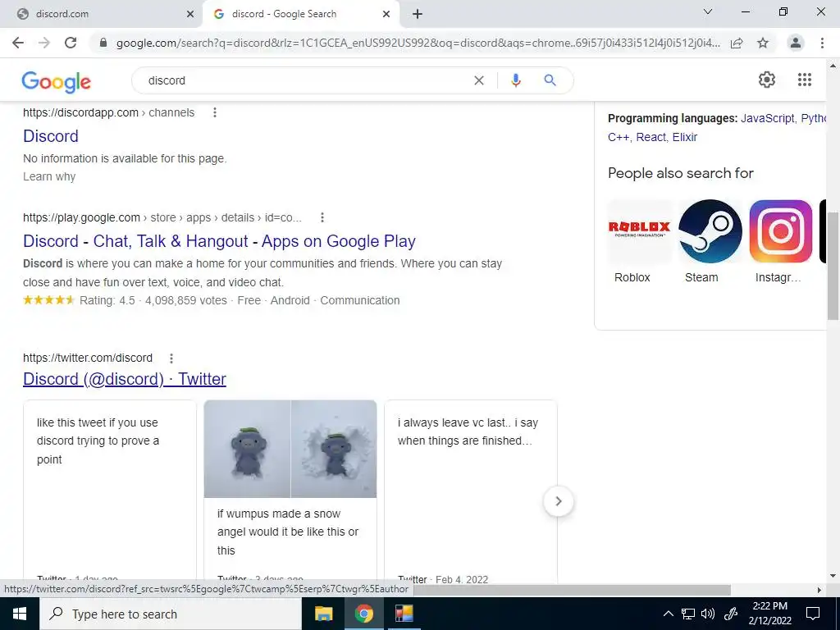Select the discord - Google Search tab

click(300, 14)
